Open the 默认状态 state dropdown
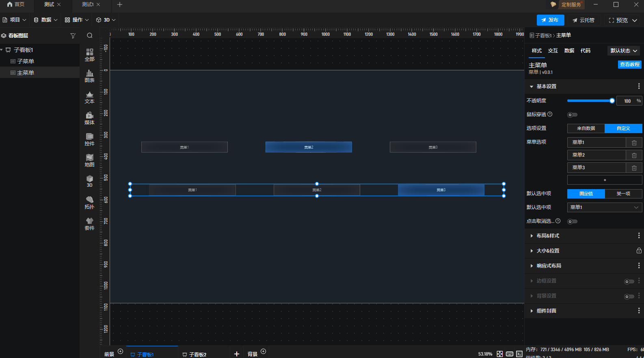The height and width of the screenshot is (358, 644). [x=623, y=51]
